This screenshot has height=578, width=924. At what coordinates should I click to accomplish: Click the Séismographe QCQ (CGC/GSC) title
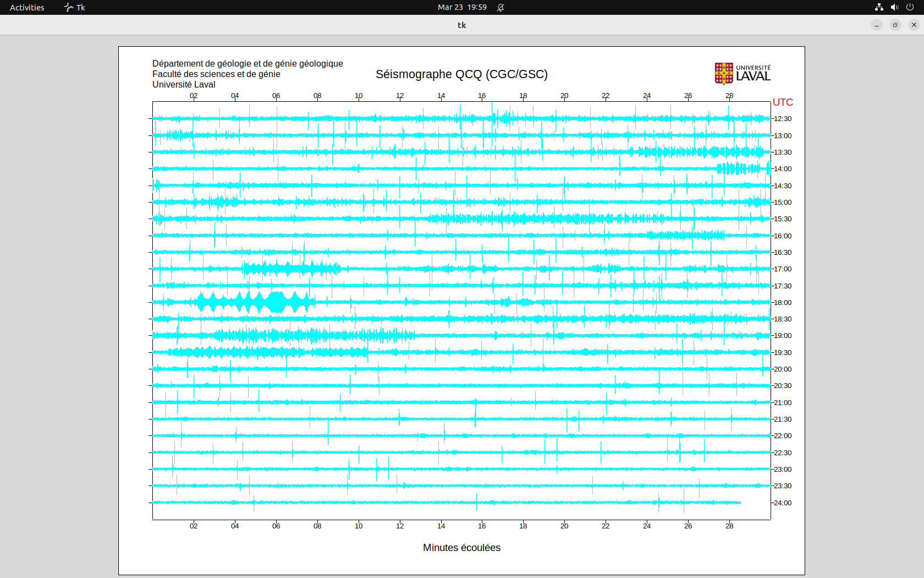click(x=461, y=74)
